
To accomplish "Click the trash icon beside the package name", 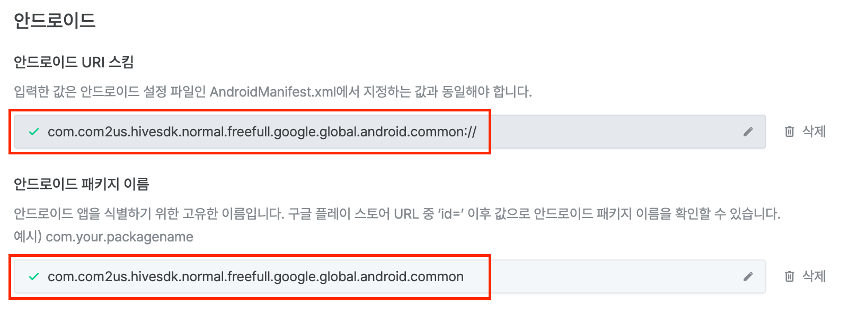I will coord(789,276).
